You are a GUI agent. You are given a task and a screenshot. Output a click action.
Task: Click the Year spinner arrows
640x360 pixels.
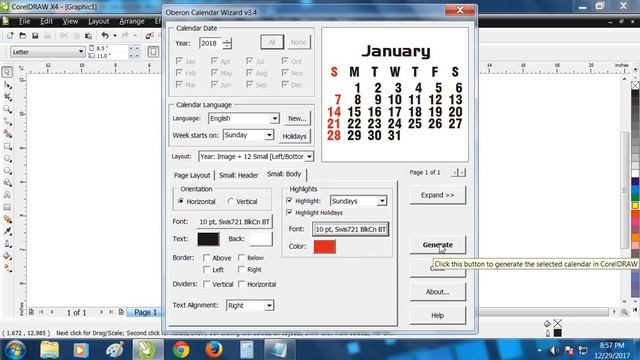point(227,43)
